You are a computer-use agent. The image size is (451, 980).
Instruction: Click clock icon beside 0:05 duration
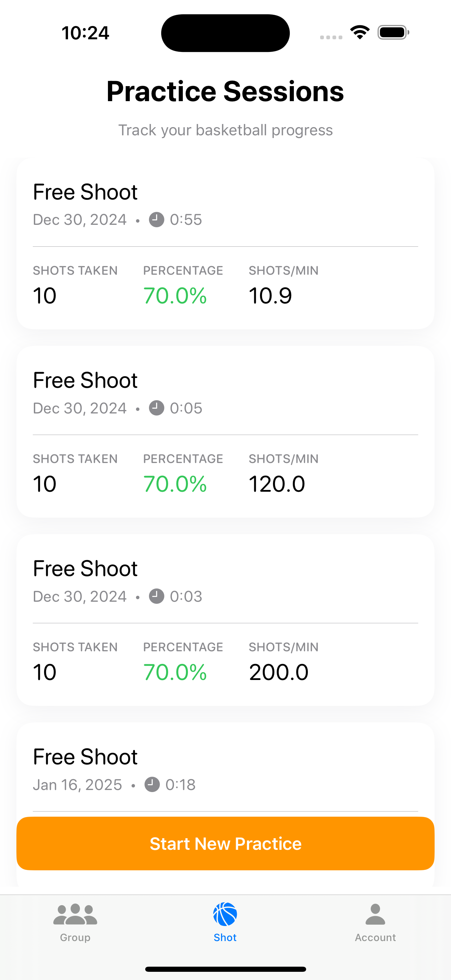[x=156, y=408]
